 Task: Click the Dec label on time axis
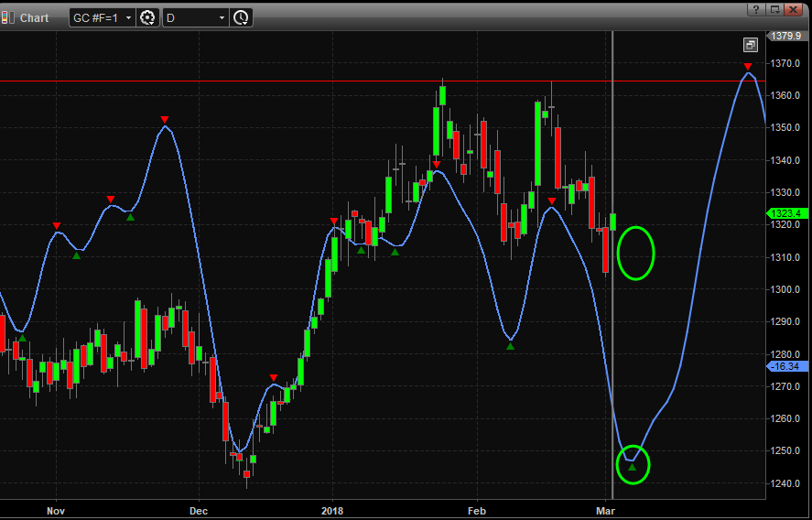(x=198, y=509)
